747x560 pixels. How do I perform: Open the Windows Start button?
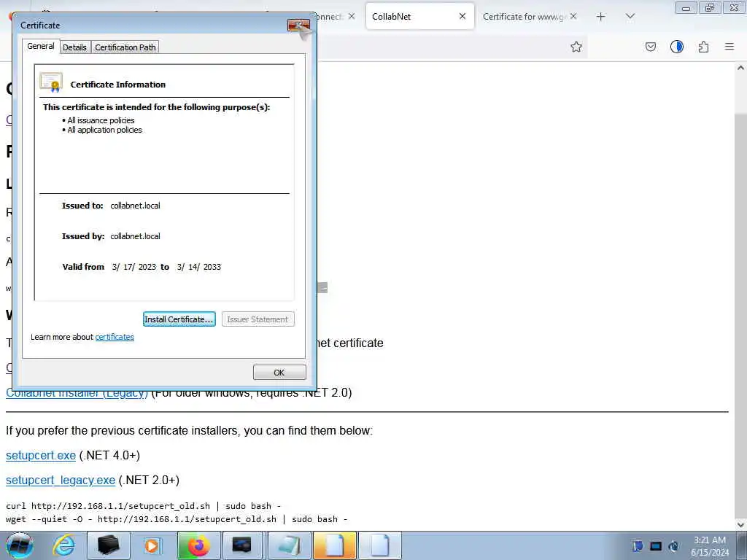click(x=20, y=545)
